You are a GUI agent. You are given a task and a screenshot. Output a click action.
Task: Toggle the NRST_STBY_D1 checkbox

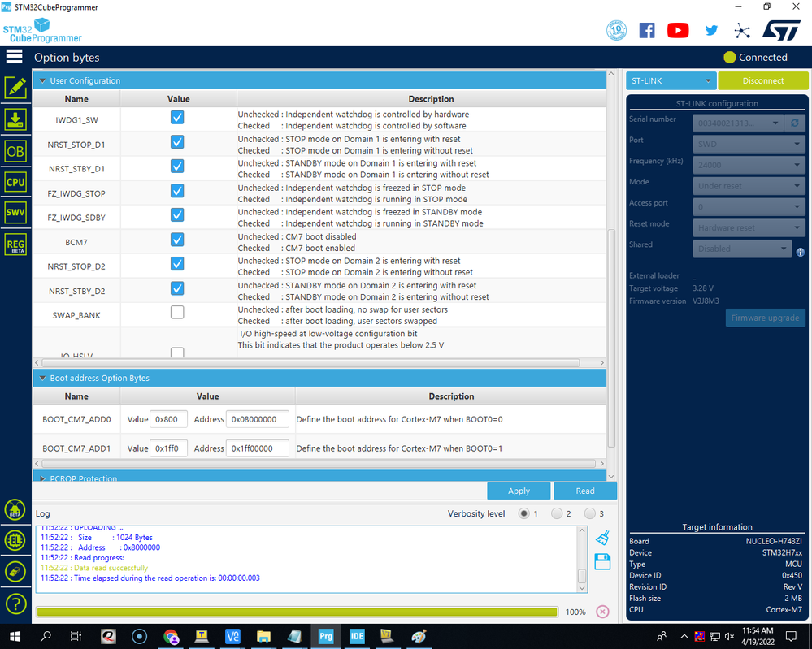[177, 167]
